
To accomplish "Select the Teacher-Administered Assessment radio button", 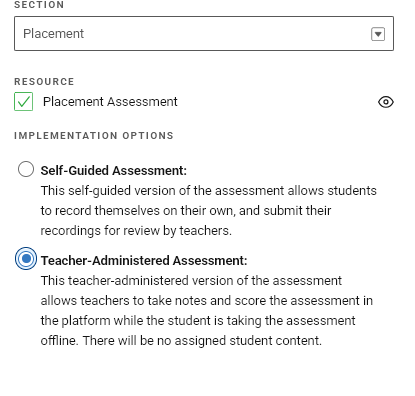I will 26,258.
